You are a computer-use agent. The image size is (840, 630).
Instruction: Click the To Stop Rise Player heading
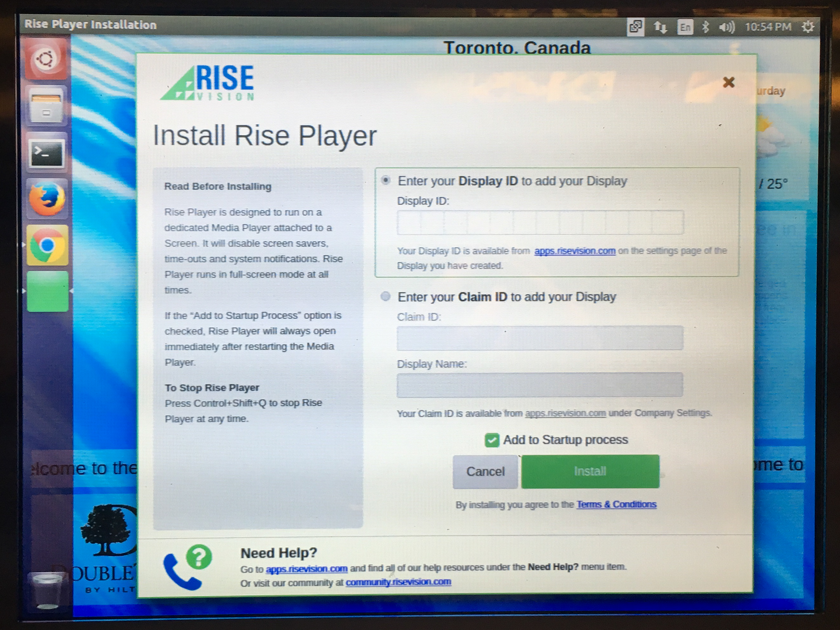click(x=212, y=388)
